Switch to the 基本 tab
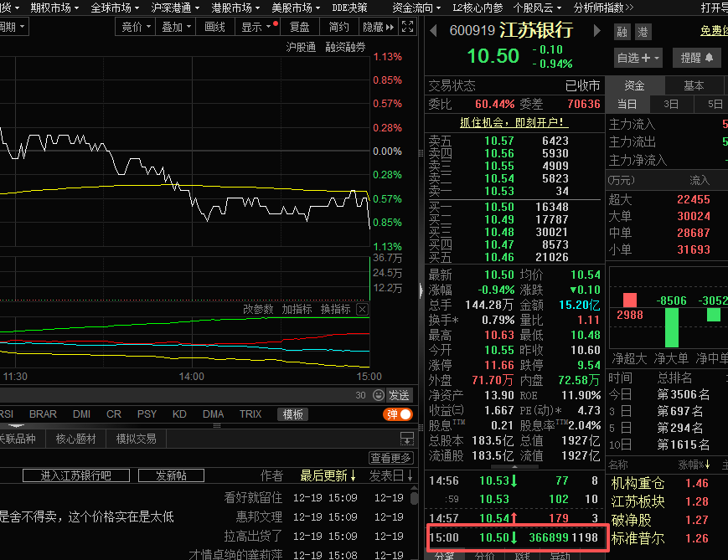 click(x=694, y=85)
